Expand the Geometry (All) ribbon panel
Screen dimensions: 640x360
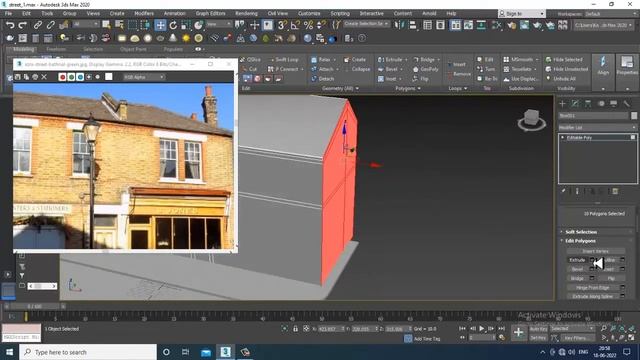(340, 88)
